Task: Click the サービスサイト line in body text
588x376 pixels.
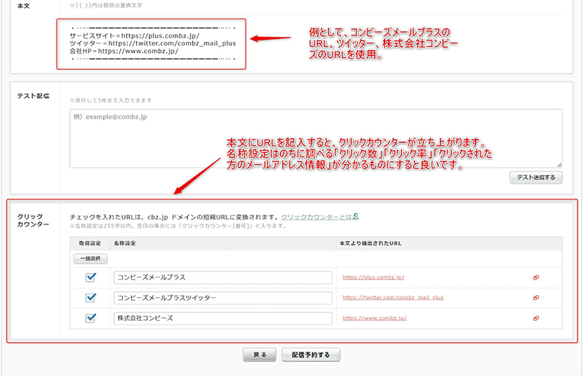Action: pos(135,36)
